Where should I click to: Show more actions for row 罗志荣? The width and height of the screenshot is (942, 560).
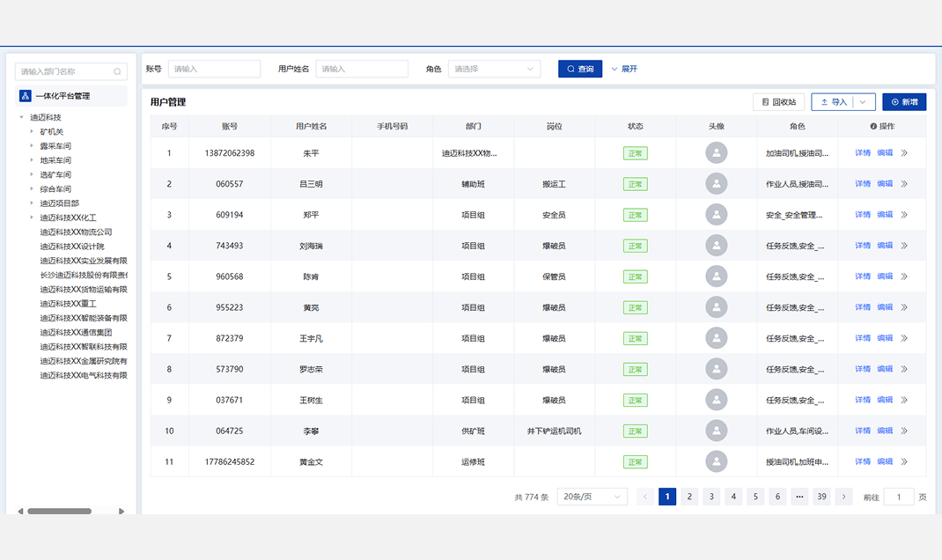coord(904,369)
